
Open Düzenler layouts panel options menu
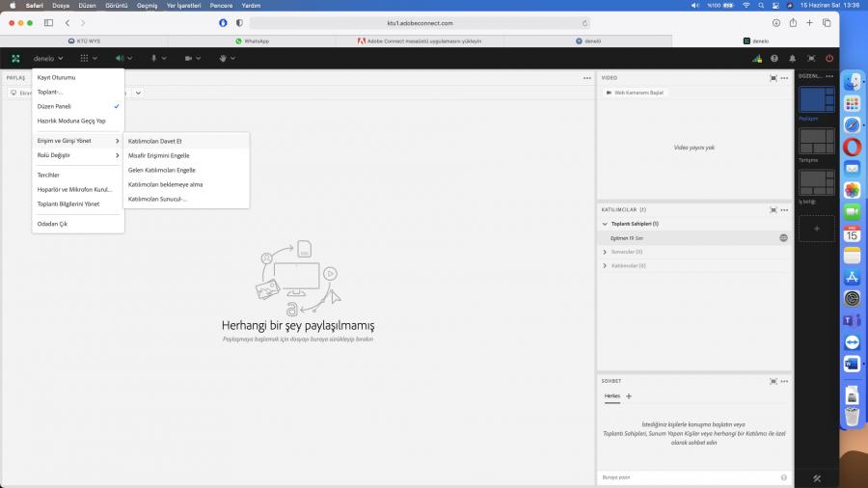(829, 76)
